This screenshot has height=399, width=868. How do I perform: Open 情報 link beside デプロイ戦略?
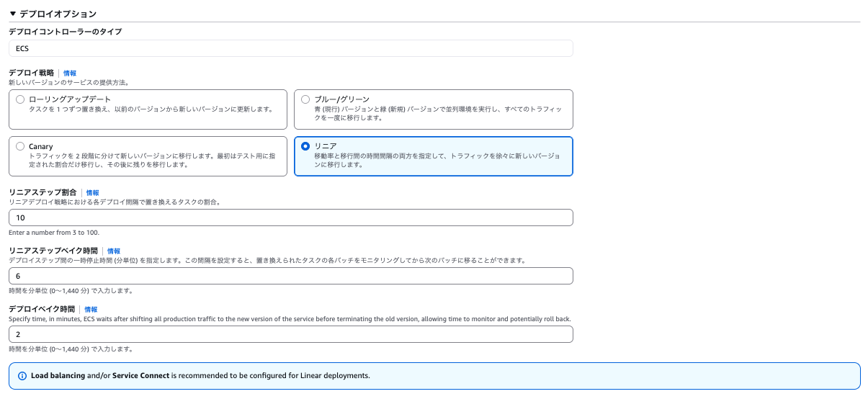(70, 73)
